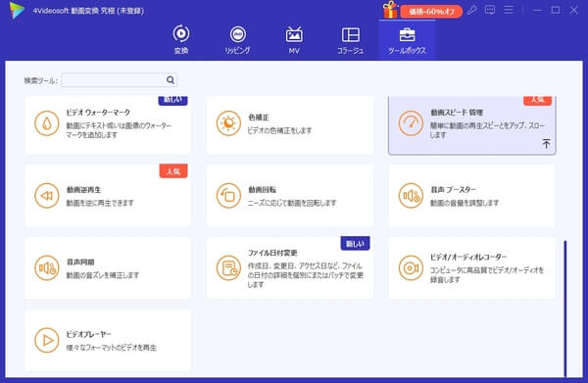Open the ビデオプレーヤー tool title

[88, 334]
